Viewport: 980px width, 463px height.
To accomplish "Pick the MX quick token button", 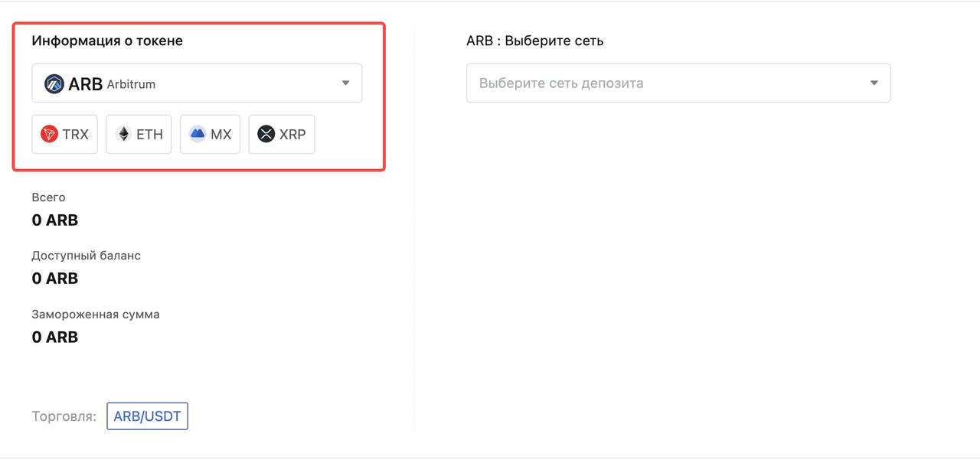I will [211, 135].
